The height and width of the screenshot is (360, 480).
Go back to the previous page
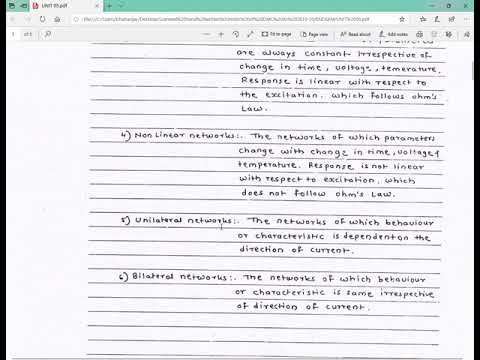coord(13,19)
